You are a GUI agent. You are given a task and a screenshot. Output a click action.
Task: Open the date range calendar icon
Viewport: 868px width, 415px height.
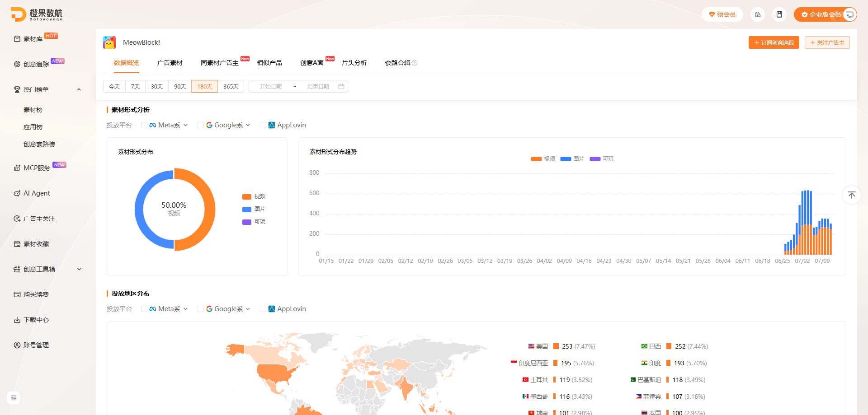coord(341,86)
